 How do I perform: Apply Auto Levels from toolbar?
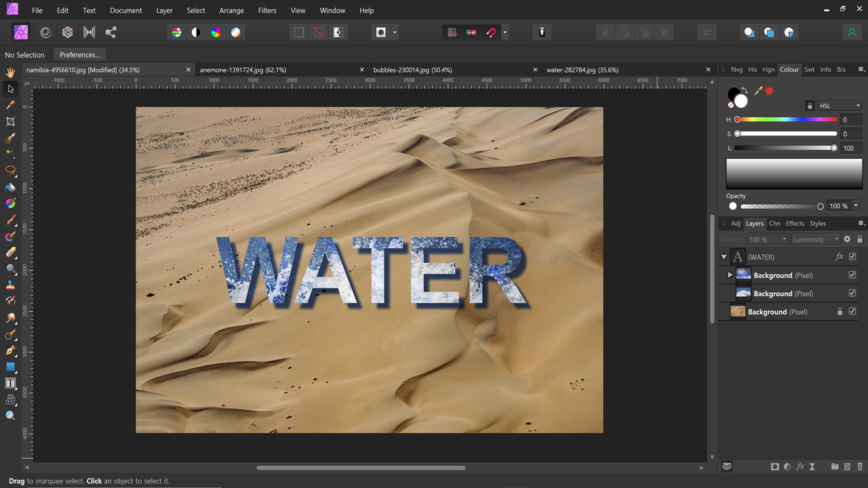176,32
